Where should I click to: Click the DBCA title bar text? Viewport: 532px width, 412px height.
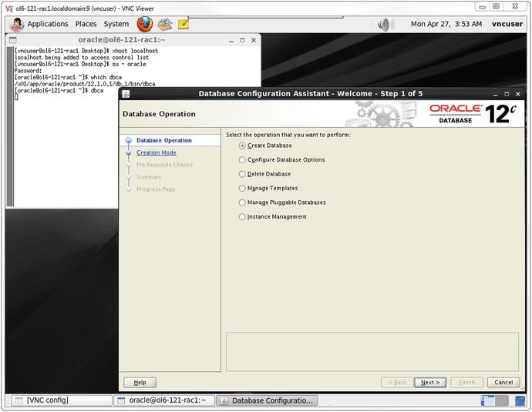[311, 94]
